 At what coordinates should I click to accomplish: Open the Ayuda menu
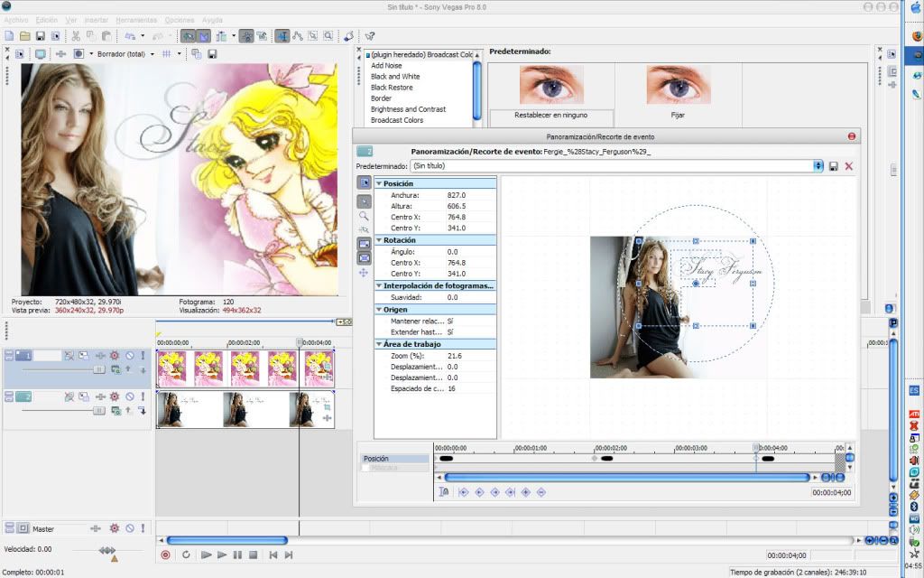[x=212, y=20]
